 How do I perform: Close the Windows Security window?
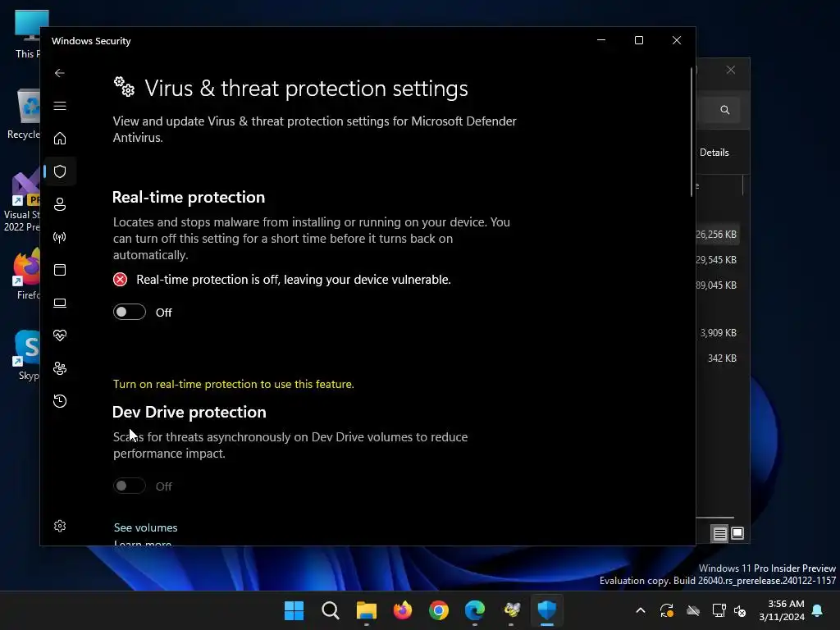tap(676, 40)
